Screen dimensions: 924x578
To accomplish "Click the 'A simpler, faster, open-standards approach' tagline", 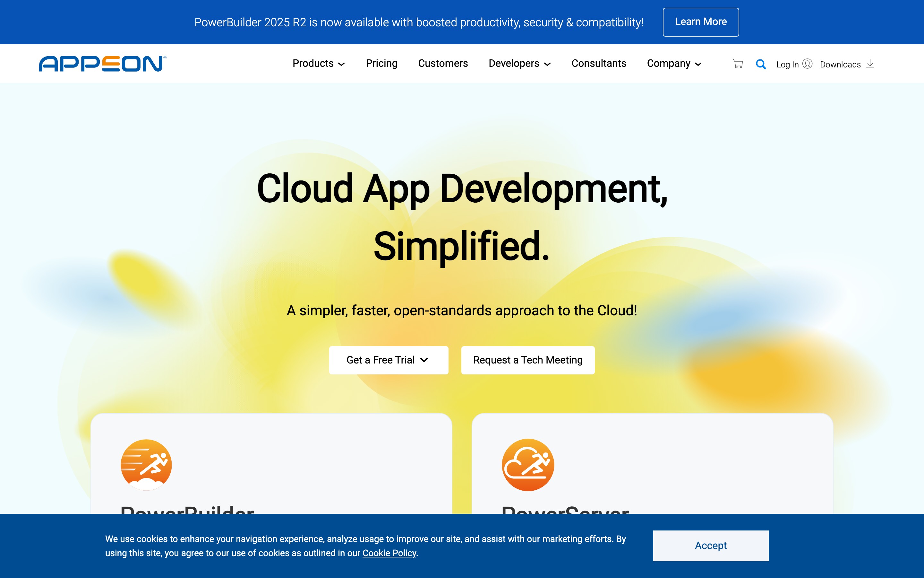I will [462, 311].
